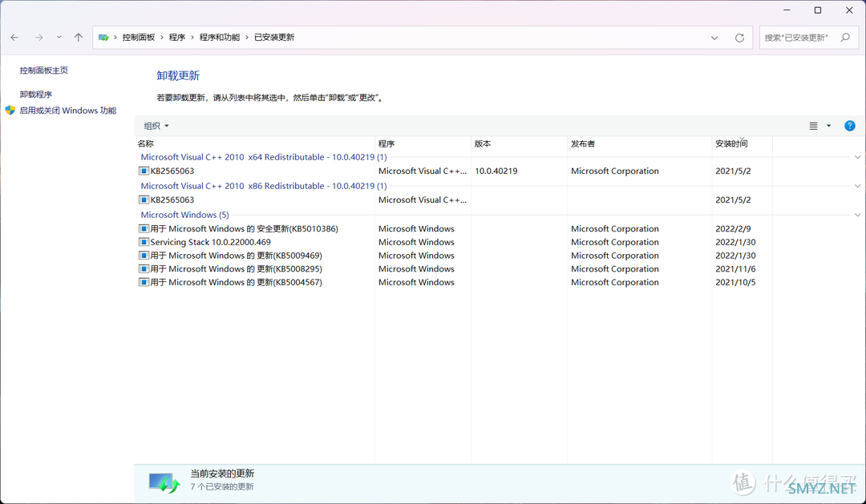Open the recent locations dropdown arrow
The width and height of the screenshot is (866, 504).
tap(59, 38)
